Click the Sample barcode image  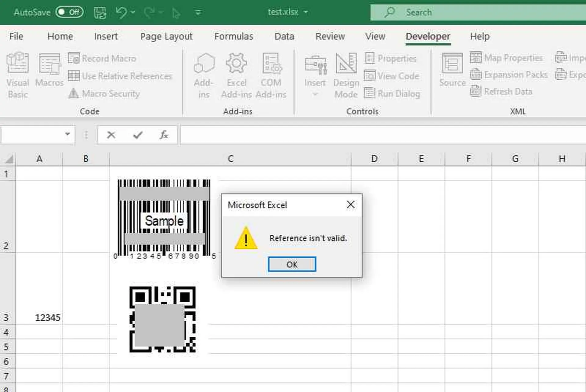[x=164, y=220]
